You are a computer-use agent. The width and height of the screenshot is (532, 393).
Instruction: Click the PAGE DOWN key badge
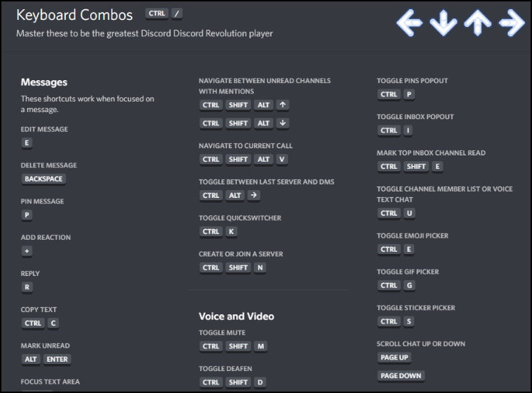pos(401,376)
